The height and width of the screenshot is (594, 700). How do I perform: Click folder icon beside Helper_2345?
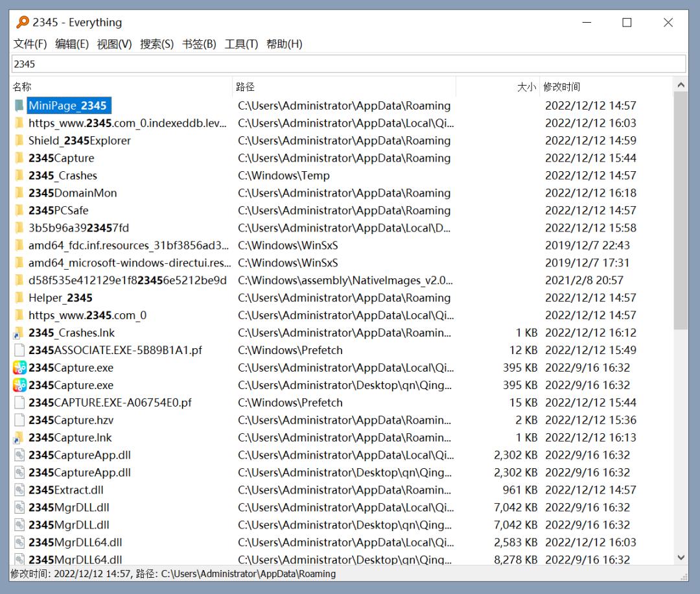click(x=19, y=298)
